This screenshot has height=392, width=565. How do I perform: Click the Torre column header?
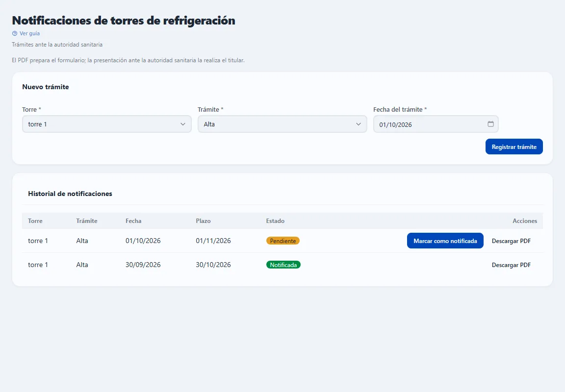35,221
